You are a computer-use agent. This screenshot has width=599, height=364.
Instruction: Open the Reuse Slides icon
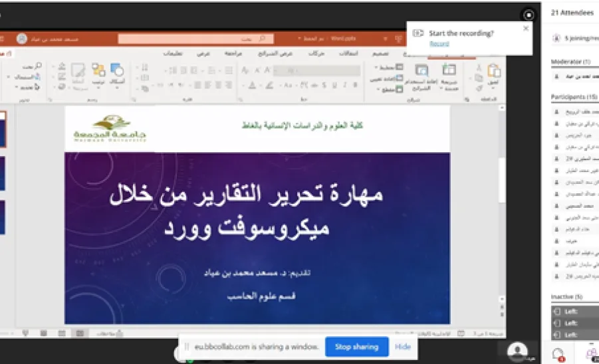421,70
